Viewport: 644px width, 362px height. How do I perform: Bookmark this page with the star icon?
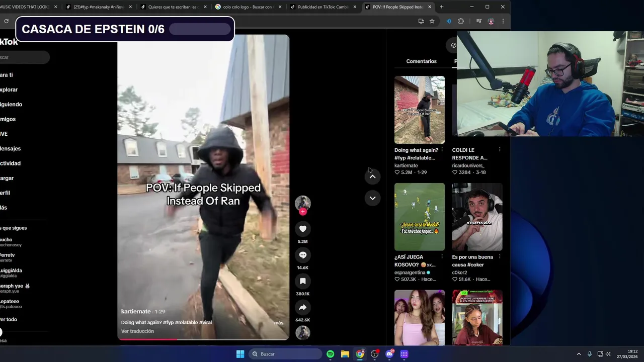[x=432, y=21]
